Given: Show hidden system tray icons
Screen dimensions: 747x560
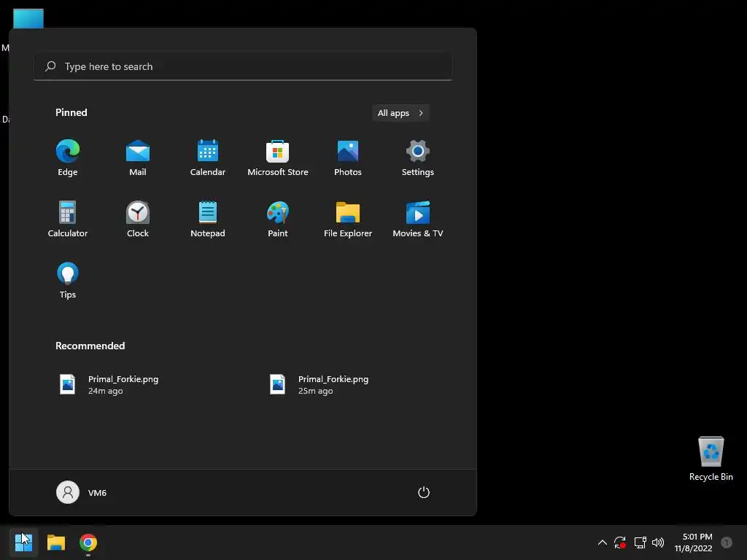Looking at the screenshot, I should (602, 542).
